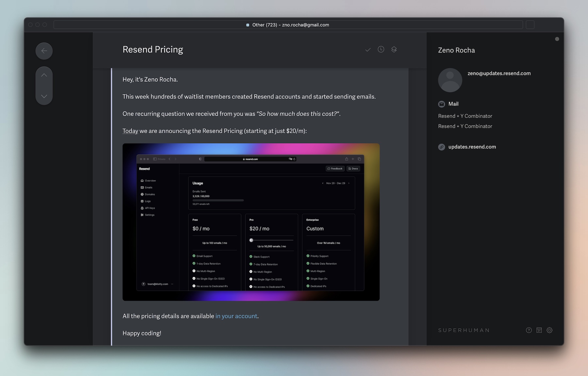Go to previous email with up chevron
The width and height of the screenshot is (588, 376).
coord(44,75)
